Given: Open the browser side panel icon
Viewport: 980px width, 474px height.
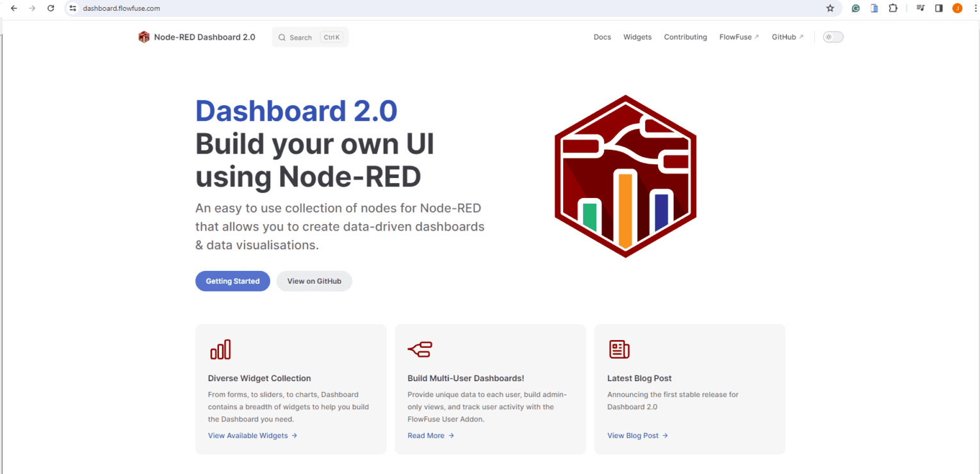Looking at the screenshot, I should tap(938, 8).
